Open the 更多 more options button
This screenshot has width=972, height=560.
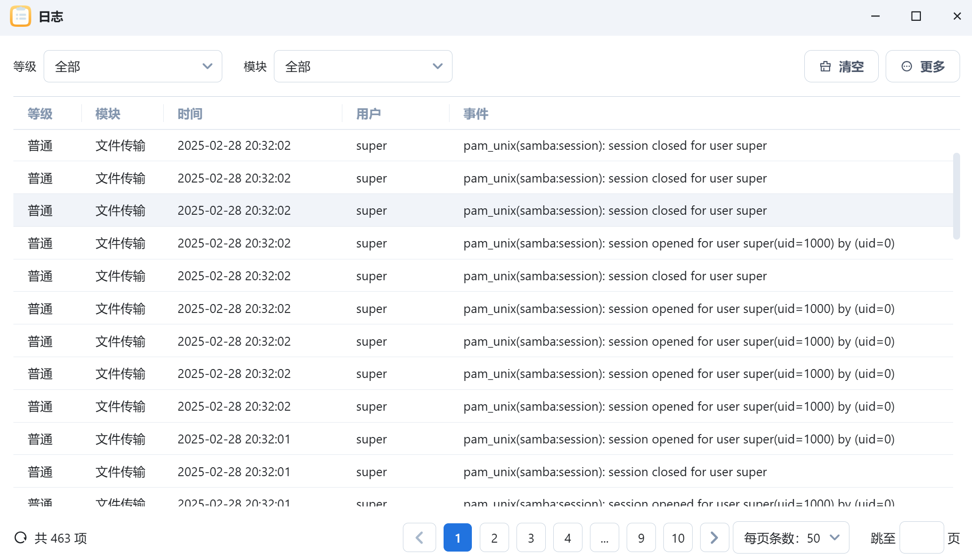click(x=922, y=66)
